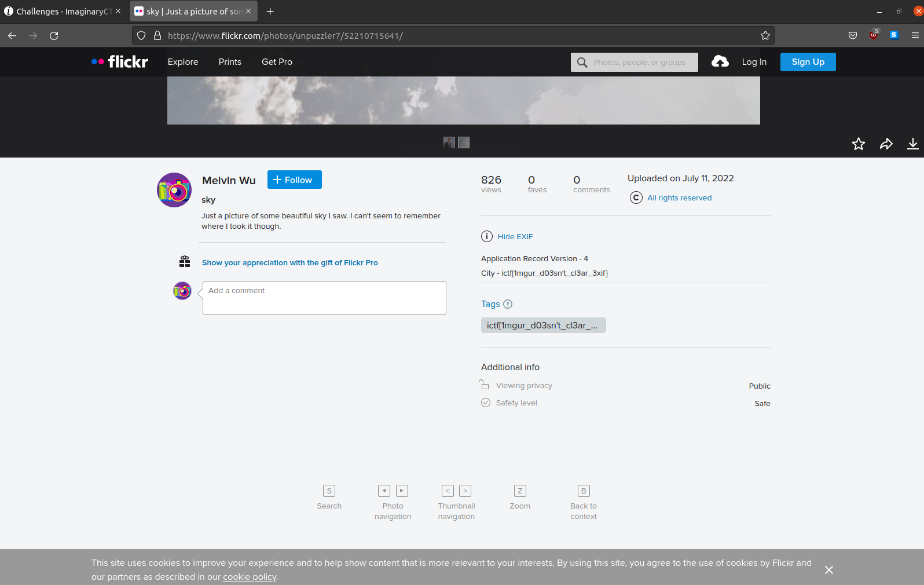Switch to the Challenges ImaginaryCTF tab
The height and width of the screenshot is (585, 924).
[61, 12]
